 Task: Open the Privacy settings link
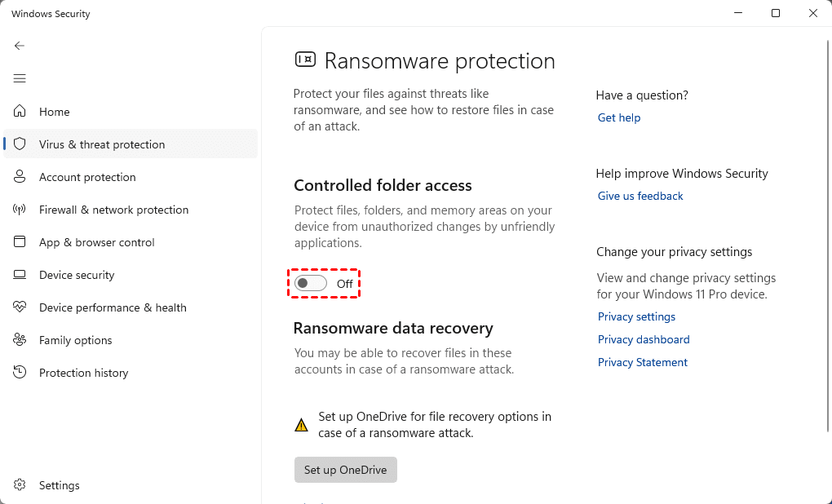pos(636,316)
